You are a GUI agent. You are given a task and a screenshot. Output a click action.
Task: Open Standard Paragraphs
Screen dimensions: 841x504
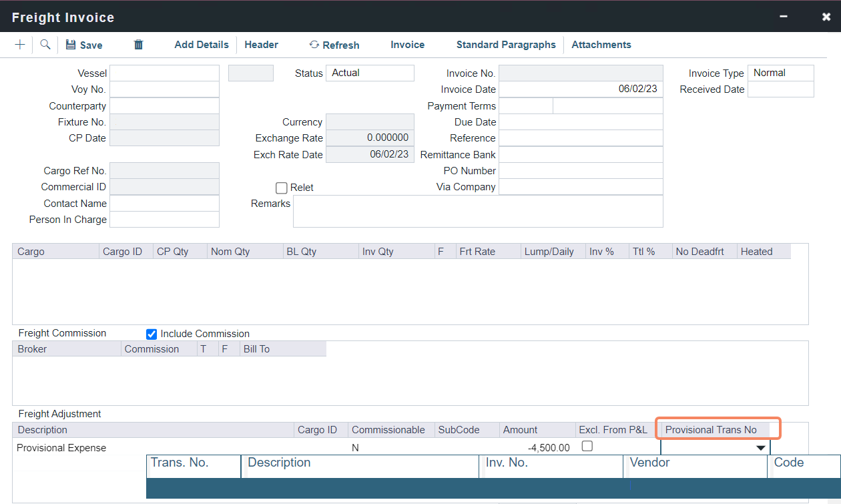tap(506, 45)
